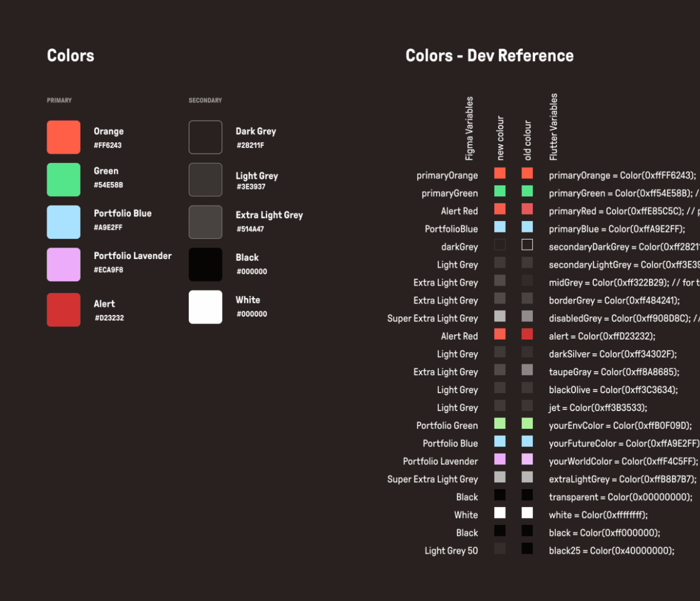Viewport: 700px width, 601px height.
Task: Click new colour swatch for Portfolio Green row
Action: pyautogui.click(x=500, y=423)
